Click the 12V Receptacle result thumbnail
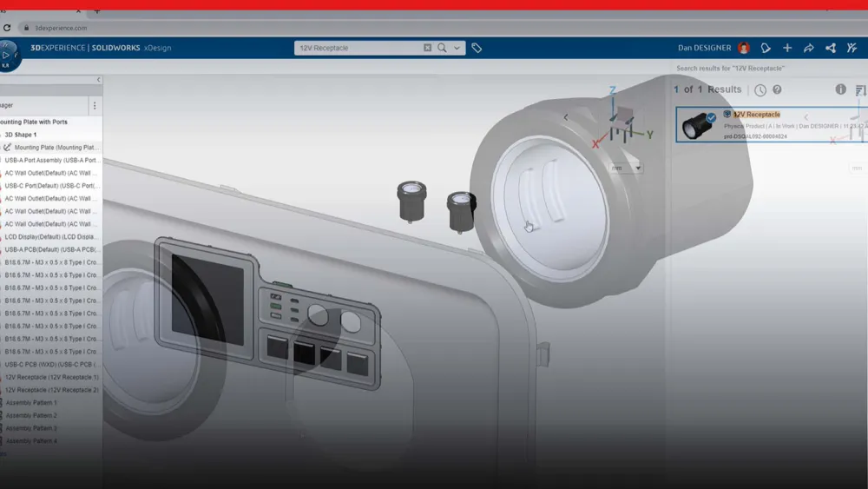Viewport: 868px width, 489px height. pos(698,124)
